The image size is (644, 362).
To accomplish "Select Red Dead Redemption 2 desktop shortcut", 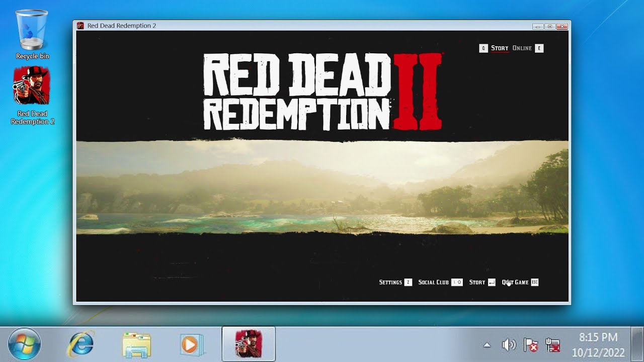I will 32,96.
